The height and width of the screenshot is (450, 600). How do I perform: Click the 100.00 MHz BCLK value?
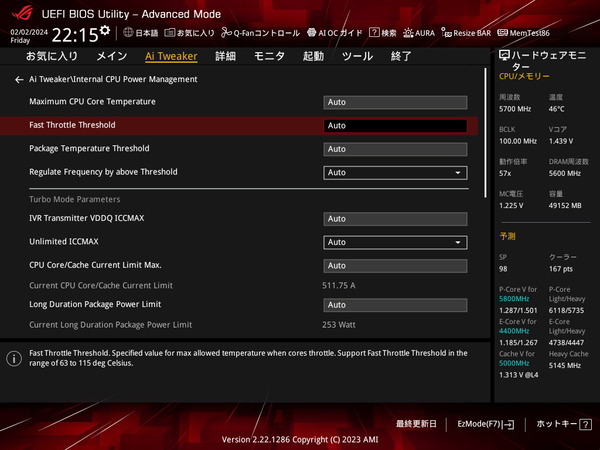pyautogui.click(x=518, y=141)
